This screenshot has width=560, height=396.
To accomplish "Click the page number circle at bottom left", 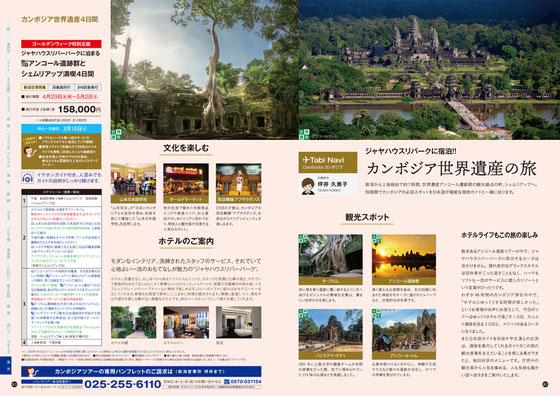I will (14, 384).
